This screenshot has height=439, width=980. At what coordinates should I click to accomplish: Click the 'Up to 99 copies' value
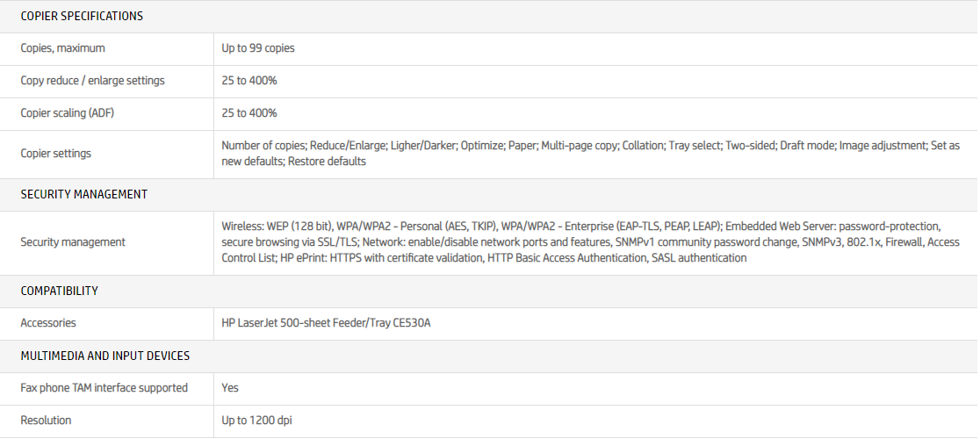click(258, 48)
